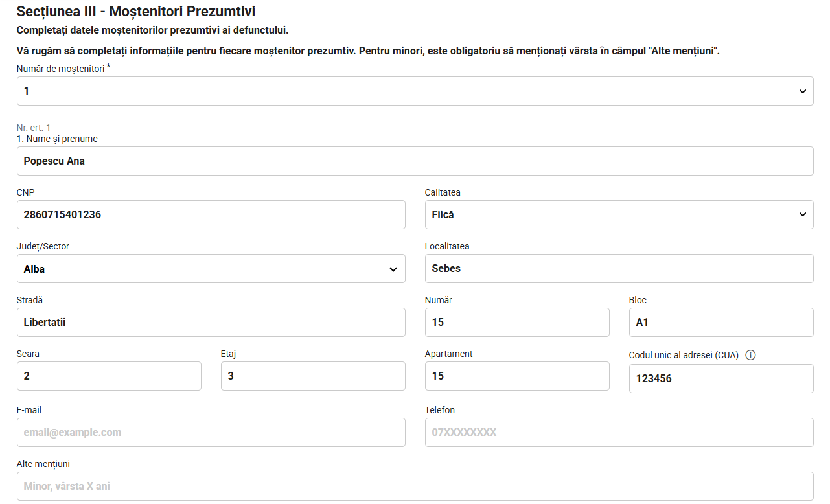
Task: Click the chevron arrow in Calitatea field
Action: (x=803, y=214)
